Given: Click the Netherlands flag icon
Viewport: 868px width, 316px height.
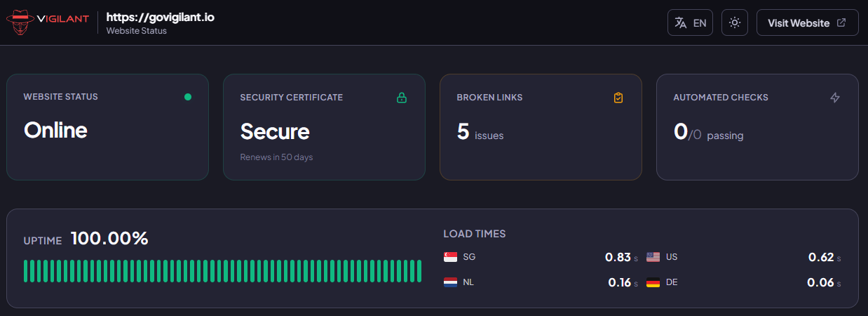Looking at the screenshot, I should pos(451,282).
